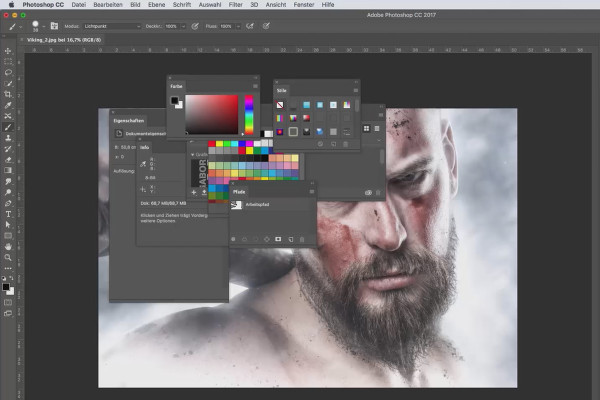Screen dimensions: 600x400
Task: Select the Clone Stamp tool
Action: point(8,138)
